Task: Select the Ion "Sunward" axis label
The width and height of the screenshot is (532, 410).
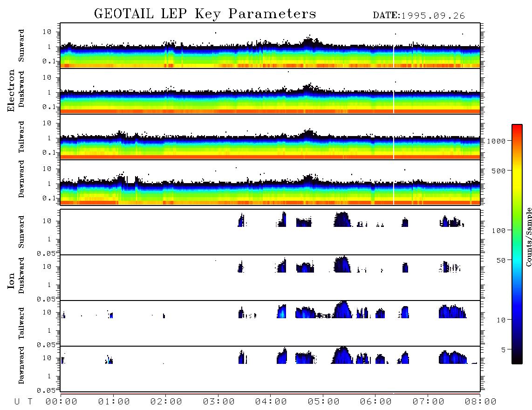Action: [21, 232]
